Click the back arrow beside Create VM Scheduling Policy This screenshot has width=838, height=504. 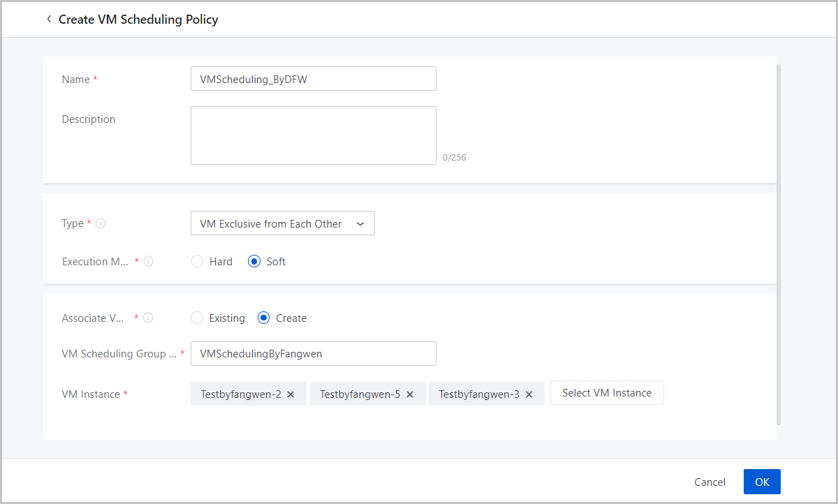(x=49, y=20)
